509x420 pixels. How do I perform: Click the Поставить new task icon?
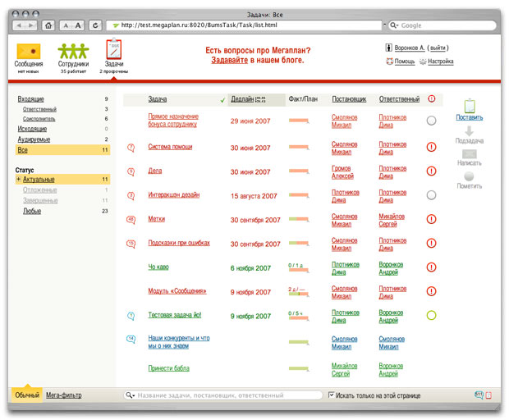tap(470, 107)
